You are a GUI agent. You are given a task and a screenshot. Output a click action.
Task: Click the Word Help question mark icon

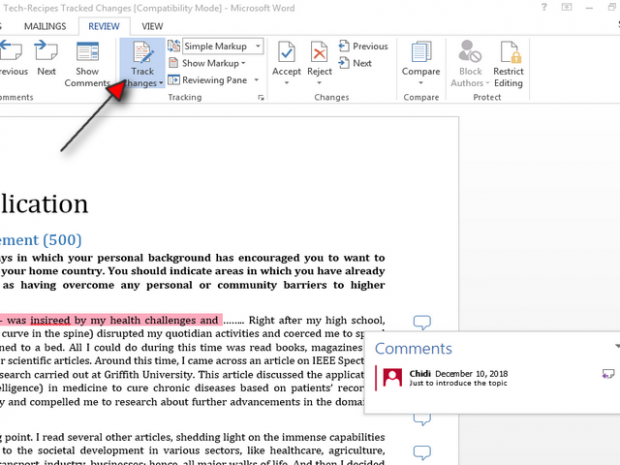544,7
